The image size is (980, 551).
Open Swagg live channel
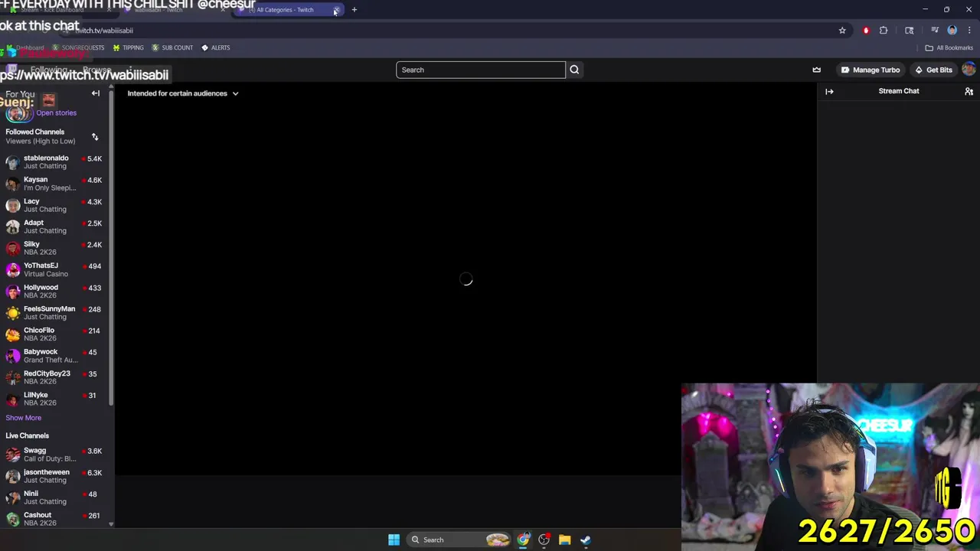pyautogui.click(x=55, y=455)
